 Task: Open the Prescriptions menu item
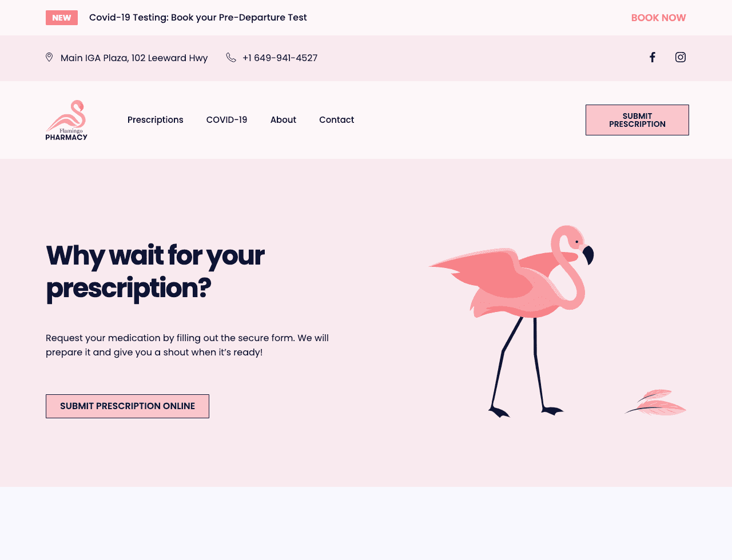156,120
